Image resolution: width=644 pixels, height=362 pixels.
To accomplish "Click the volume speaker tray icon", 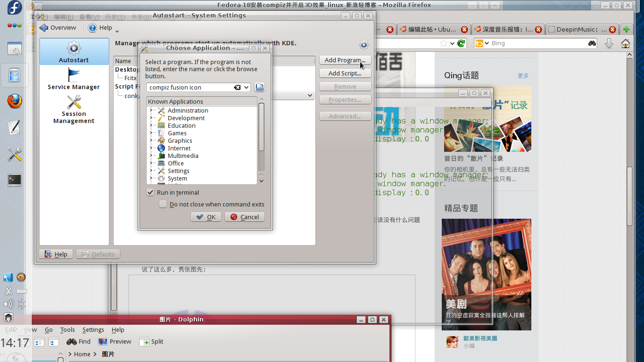I will 8,304.
